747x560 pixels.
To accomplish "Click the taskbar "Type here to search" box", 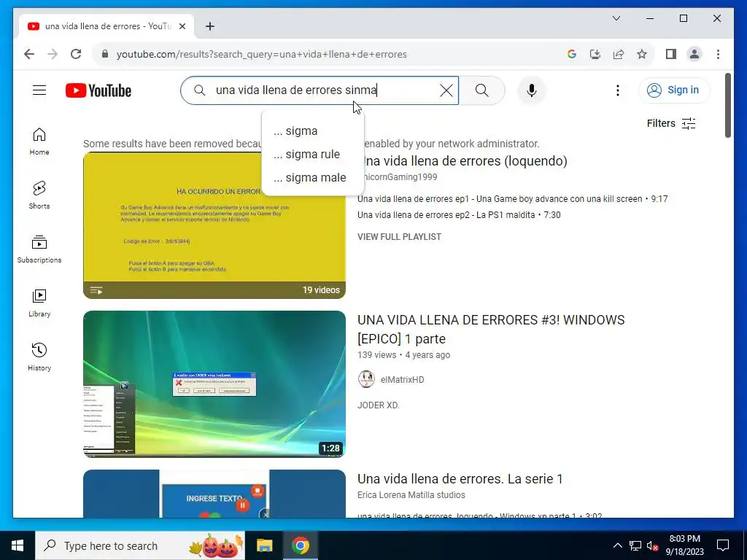I will pos(140,545).
